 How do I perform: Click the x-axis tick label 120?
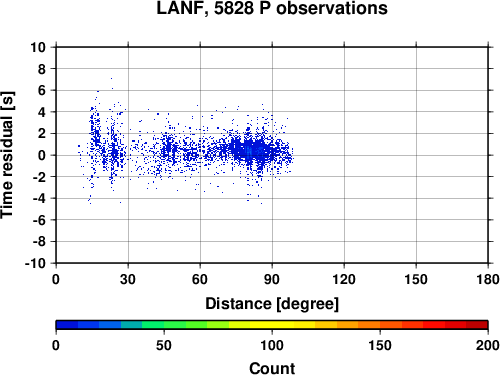(x=344, y=279)
